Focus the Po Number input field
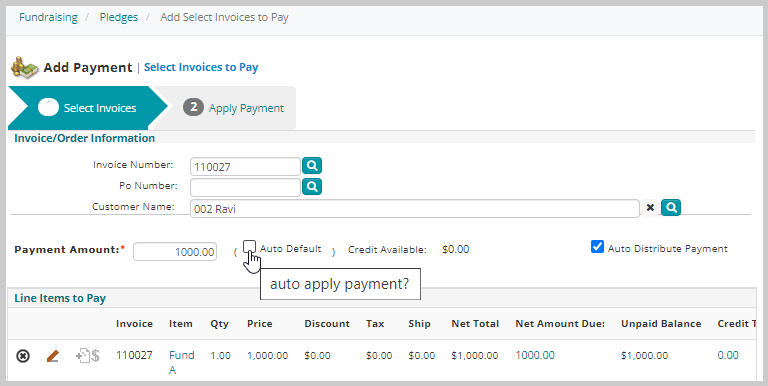 coord(245,187)
